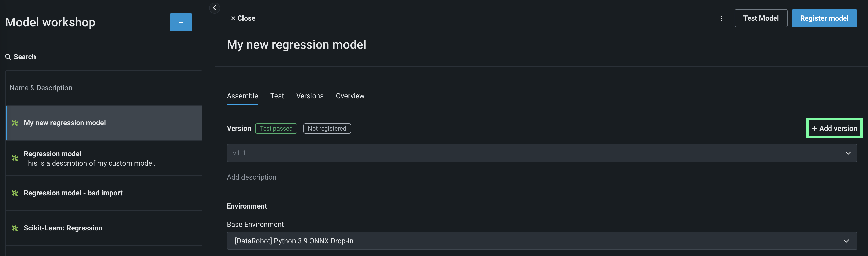The image size is (868, 256).
Task: Click the search magnifier icon
Action: [8, 57]
